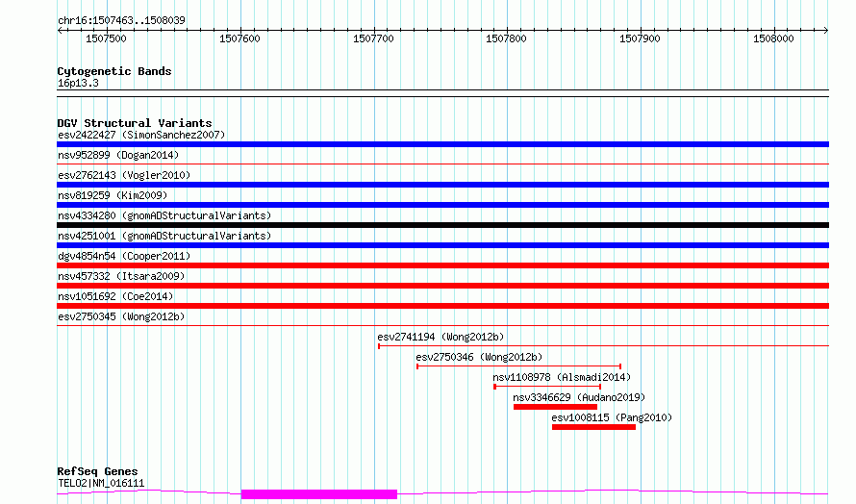Click the TELO2|NM_016111 gene label
Image resolution: width=856 pixels, height=504 pixels.
point(101,483)
